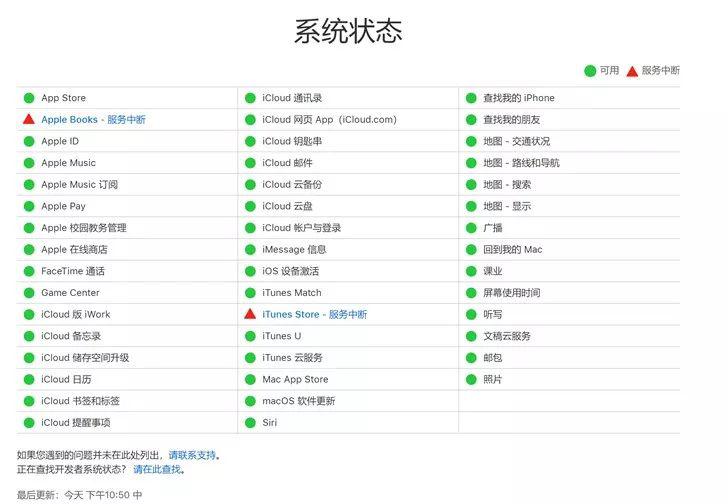Screen dimensions: 728x504
Task: Click the green dot beside Apple Music 订阅
Action: [x=29, y=185]
